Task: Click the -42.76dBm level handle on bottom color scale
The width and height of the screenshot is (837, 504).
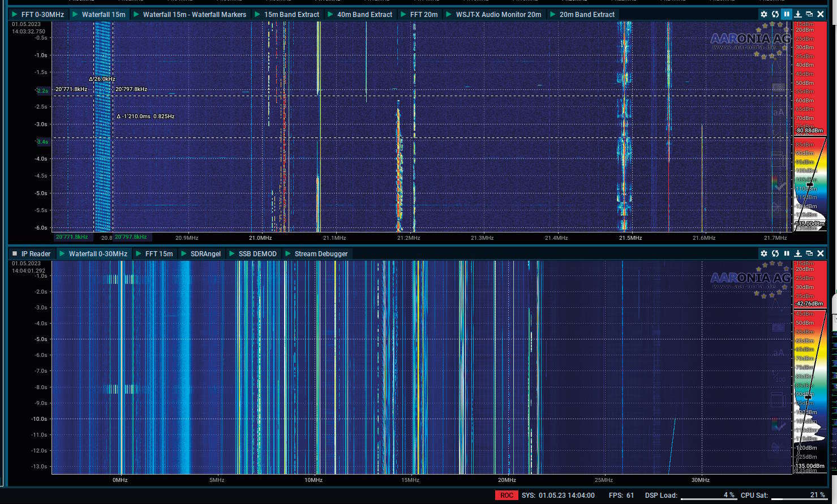Action: (809, 304)
